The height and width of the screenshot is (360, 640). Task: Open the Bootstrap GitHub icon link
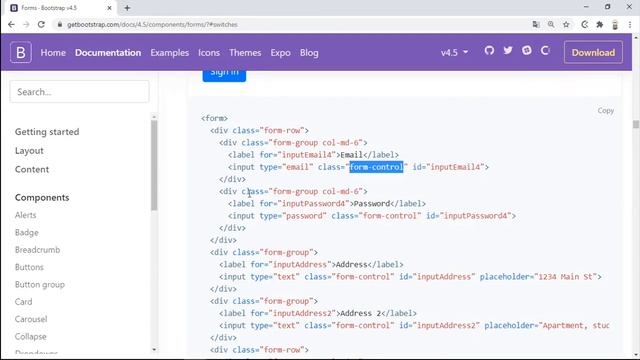(x=489, y=51)
